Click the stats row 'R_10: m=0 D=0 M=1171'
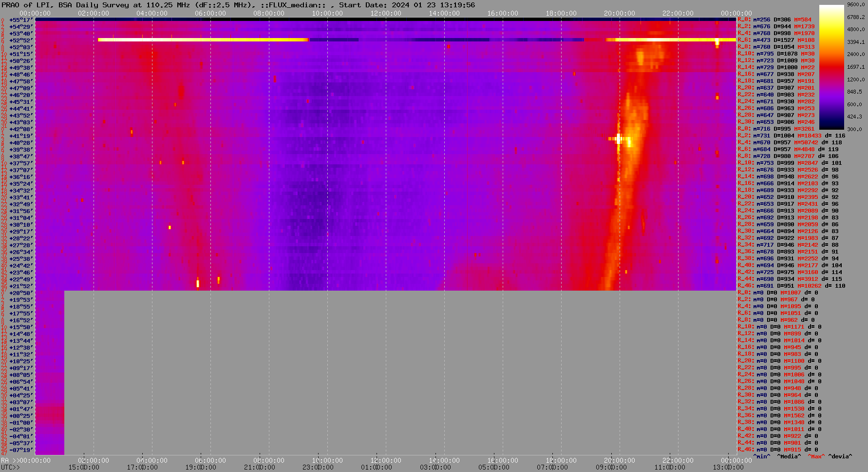868x472 pixels. tap(779, 327)
